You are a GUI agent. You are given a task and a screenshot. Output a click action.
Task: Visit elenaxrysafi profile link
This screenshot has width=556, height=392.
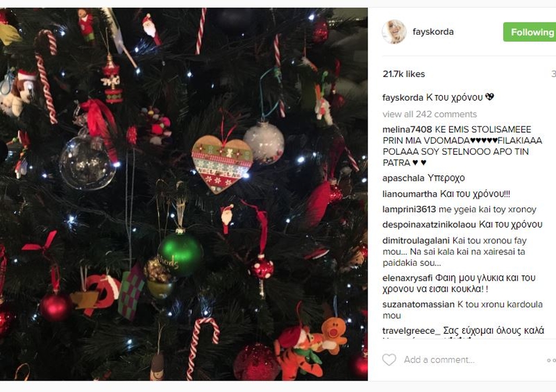pyautogui.click(x=407, y=278)
